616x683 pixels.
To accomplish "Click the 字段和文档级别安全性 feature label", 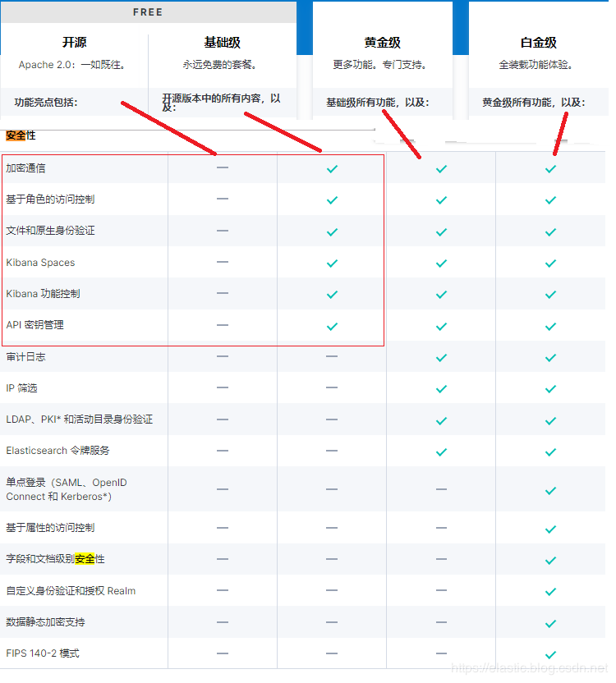I will click(x=55, y=559).
